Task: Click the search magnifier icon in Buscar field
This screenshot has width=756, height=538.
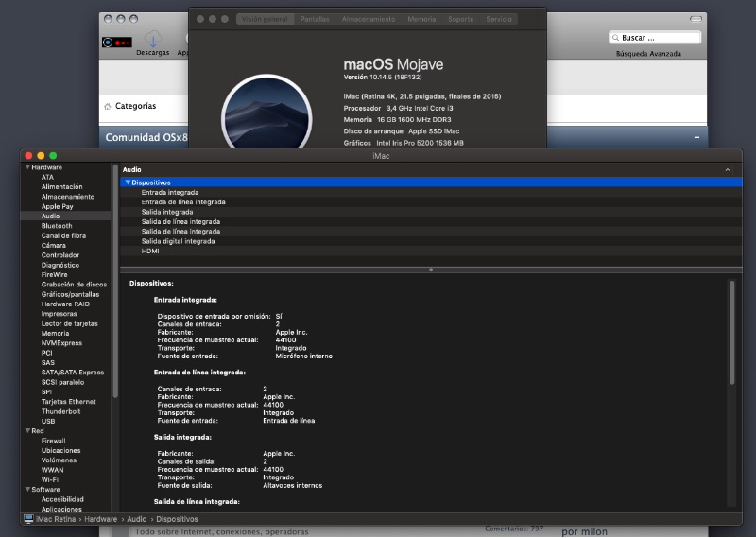Action: click(x=616, y=38)
